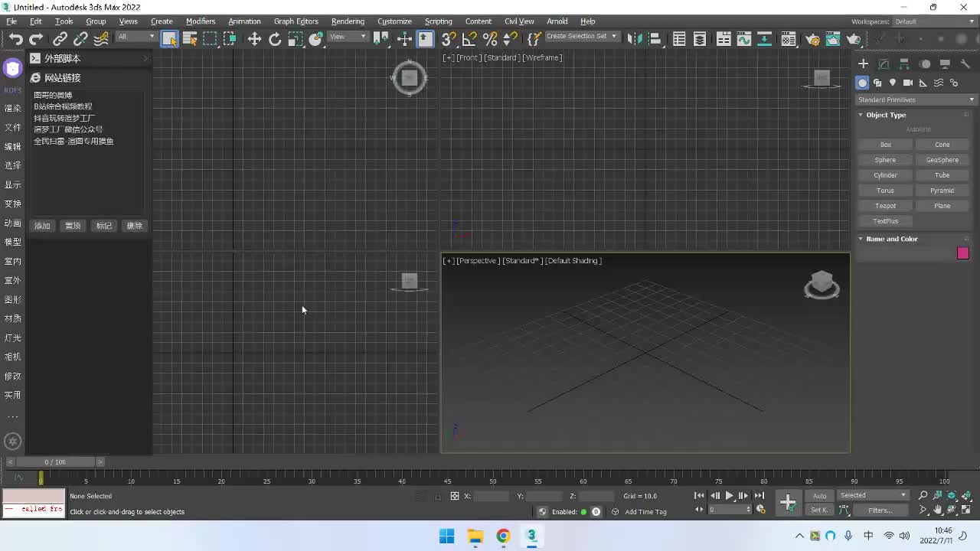The width and height of the screenshot is (980, 551).
Task: Open the Standard Primitives dropdown
Action: pyautogui.click(x=916, y=99)
